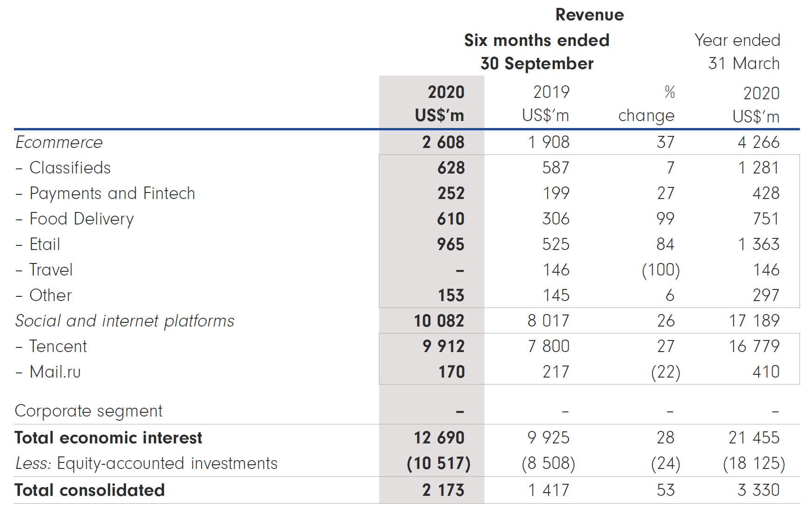Select the Total economic interest label
The height and width of the screenshot is (513, 812).
(108, 438)
